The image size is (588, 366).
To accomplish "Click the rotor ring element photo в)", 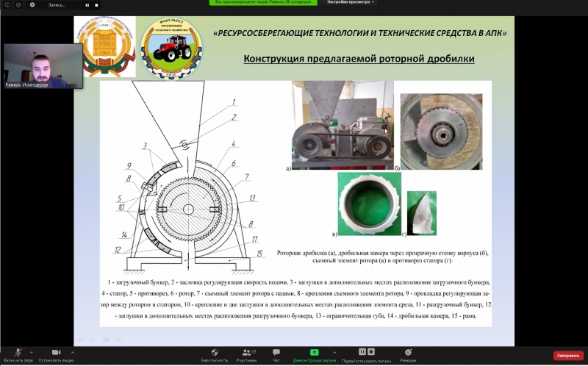I will pos(370,204).
